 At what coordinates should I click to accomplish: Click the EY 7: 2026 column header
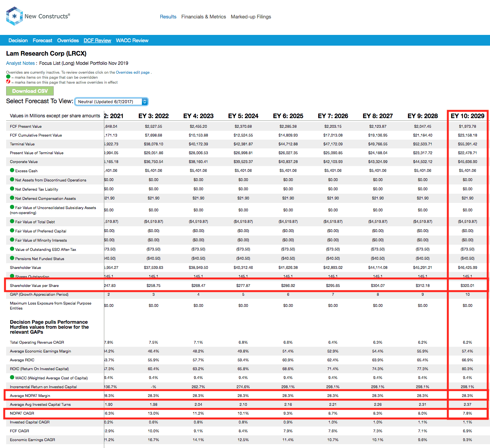click(x=333, y=116)
